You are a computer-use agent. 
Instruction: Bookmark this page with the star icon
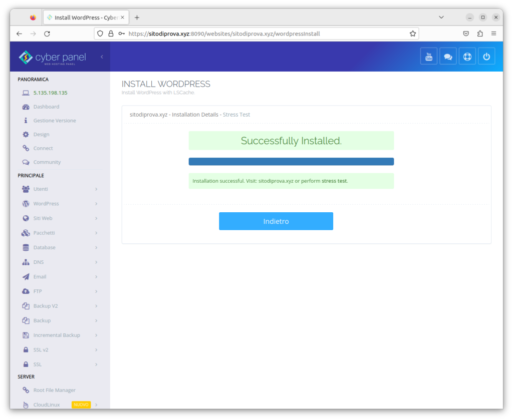[x=413, y=34]
